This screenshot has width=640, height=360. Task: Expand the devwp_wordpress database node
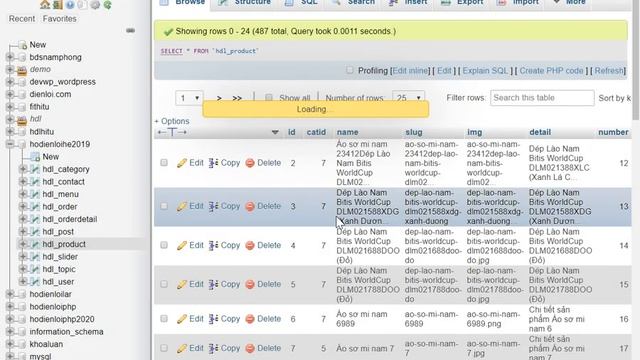click(x=10, y=82)
